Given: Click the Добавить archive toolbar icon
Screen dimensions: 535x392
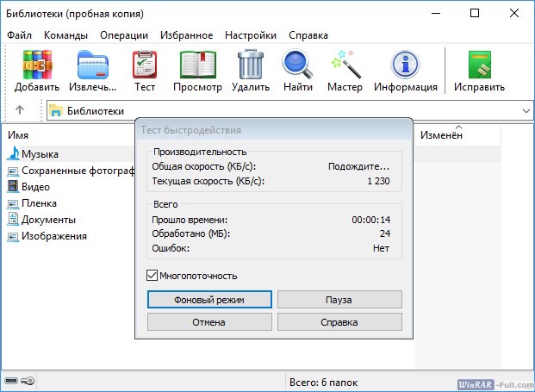Looking at the screenshot, I should [37, 64].
